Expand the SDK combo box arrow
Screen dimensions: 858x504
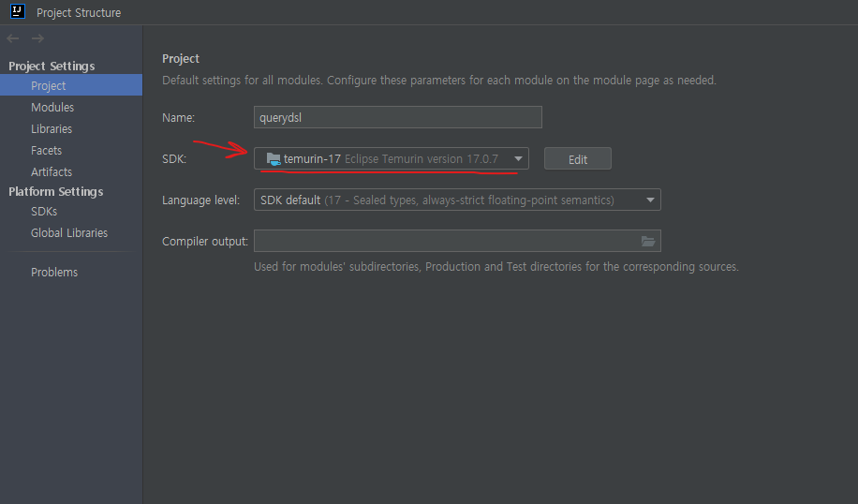pyautogui.click(x=518, y=159)
